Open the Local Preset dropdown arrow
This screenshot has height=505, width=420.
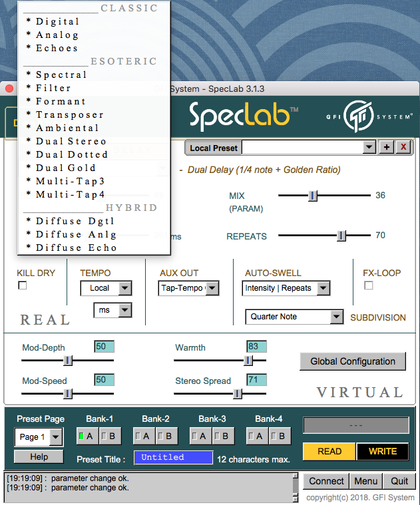(369, 148)
